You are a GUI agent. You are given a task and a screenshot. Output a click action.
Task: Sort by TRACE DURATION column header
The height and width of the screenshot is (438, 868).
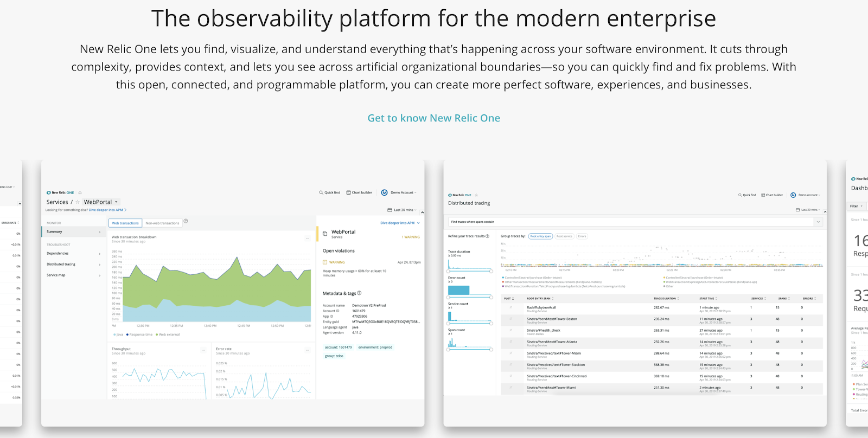[667, 299]
